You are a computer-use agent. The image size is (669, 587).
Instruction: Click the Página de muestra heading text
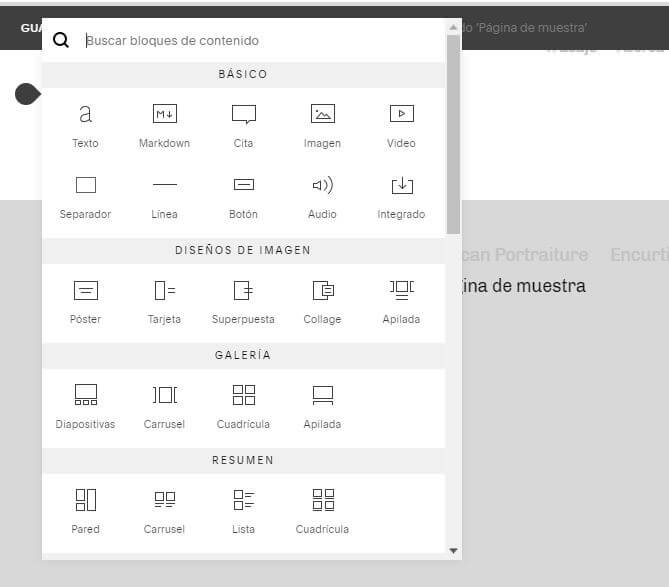[524, 286]
